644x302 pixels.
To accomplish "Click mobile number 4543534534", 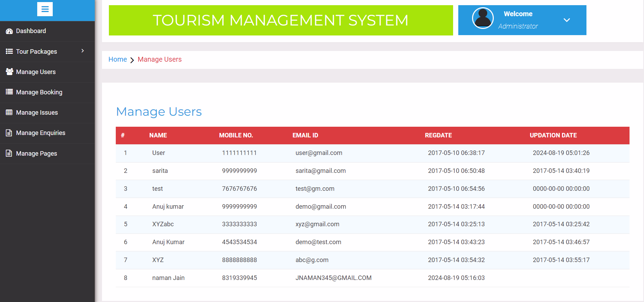I will [x=239, y=242].
